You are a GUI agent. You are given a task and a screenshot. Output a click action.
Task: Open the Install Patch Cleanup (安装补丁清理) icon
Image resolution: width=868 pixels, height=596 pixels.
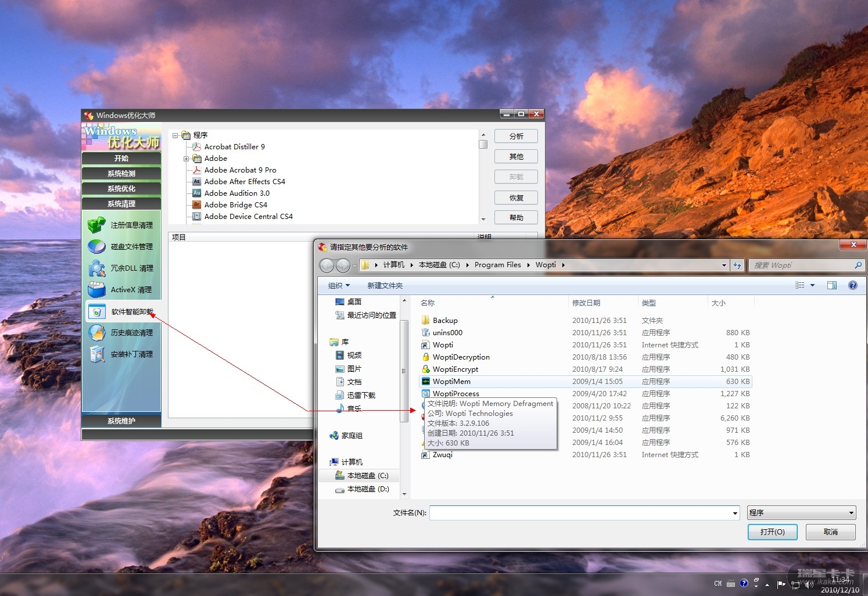[x=96, y=354]
